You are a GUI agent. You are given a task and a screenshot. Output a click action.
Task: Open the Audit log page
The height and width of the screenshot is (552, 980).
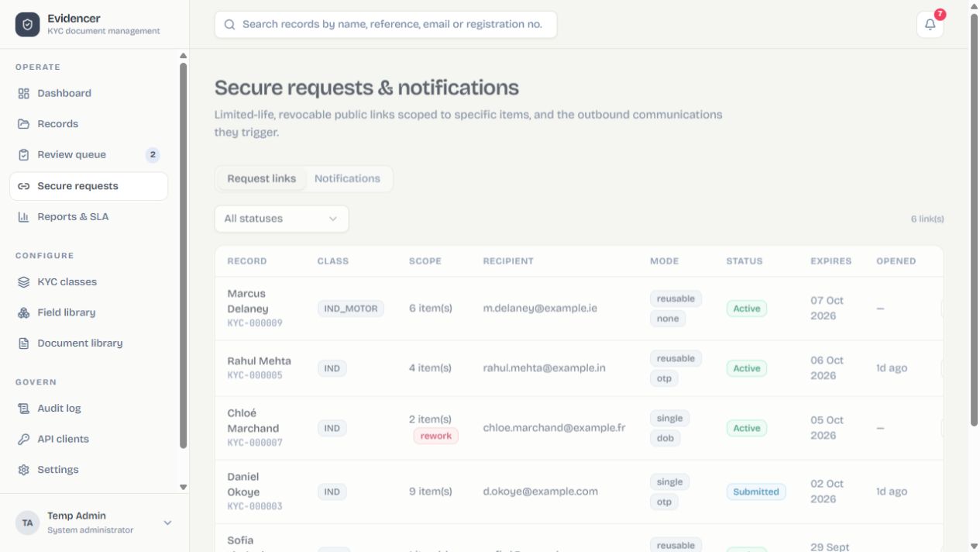(x=88, y=409)
